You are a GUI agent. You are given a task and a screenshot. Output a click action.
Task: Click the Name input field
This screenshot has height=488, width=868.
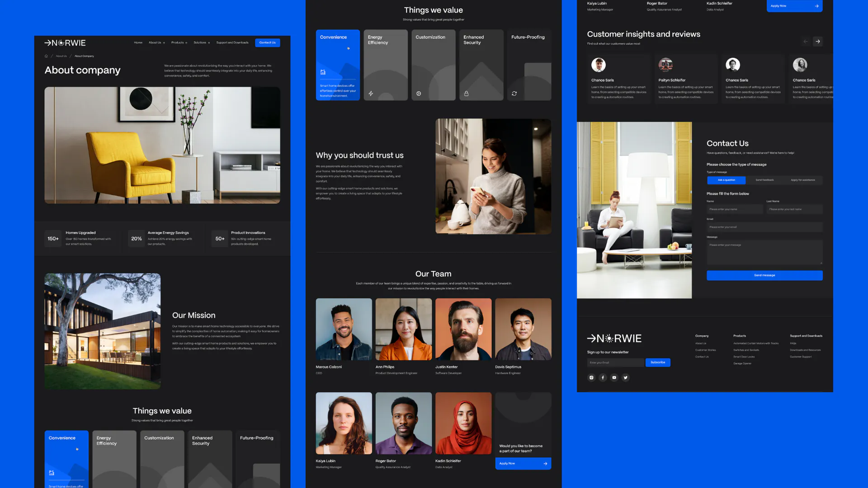[735, 209]
